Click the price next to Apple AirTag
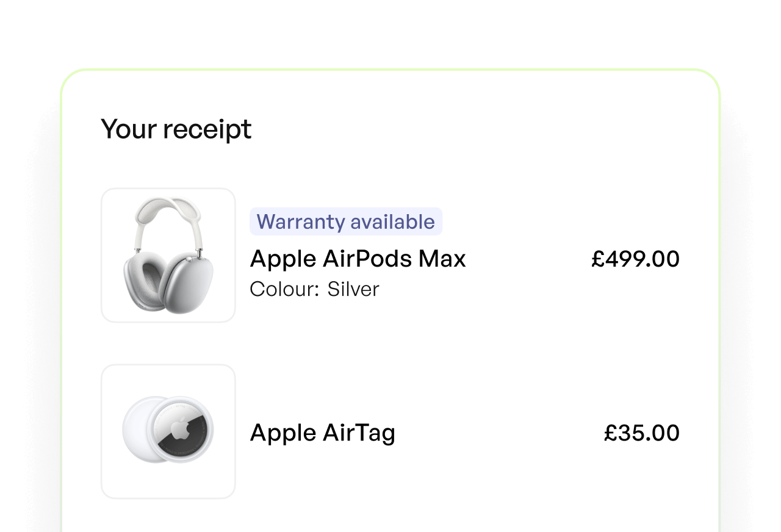 [641, 433]
